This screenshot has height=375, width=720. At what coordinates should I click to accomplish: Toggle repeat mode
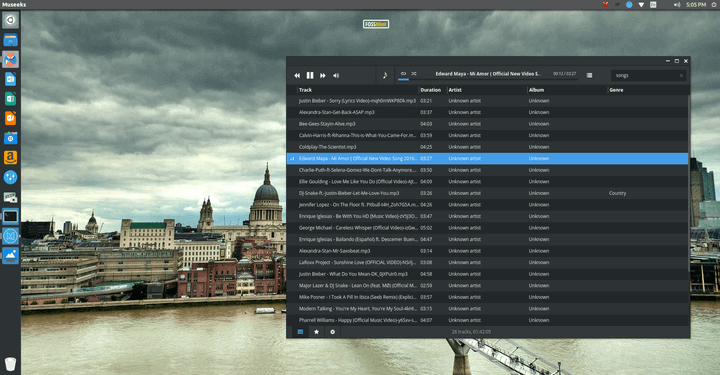click(x=403, y=73)
